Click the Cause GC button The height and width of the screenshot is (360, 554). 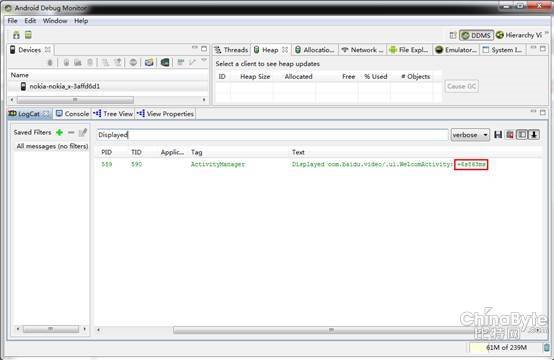(x=461, y=86)
